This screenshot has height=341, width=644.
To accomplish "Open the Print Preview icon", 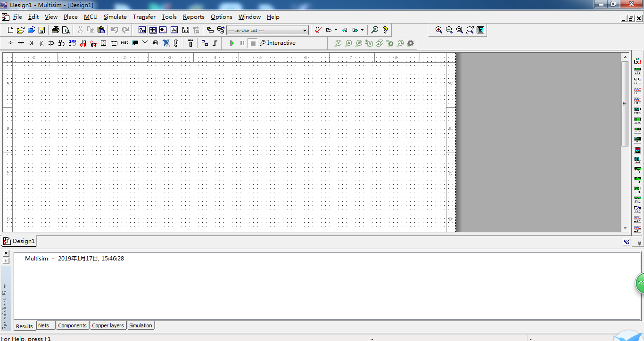I will tap(66, 30).
